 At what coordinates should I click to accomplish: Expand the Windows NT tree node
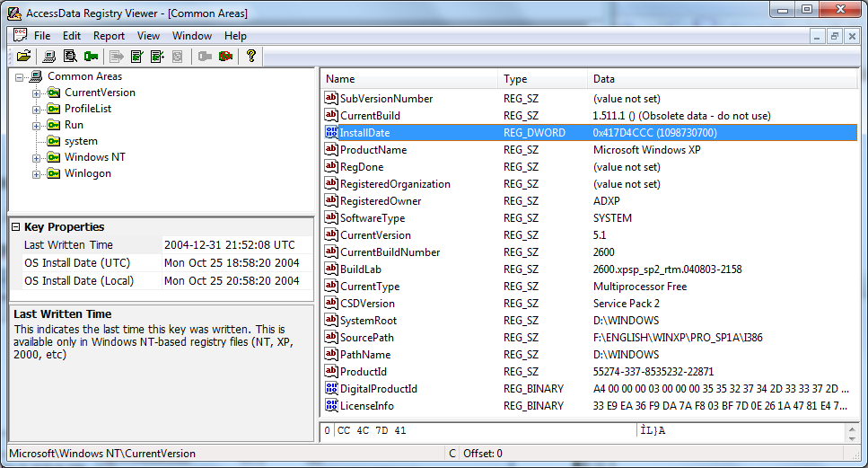(36, 158)
